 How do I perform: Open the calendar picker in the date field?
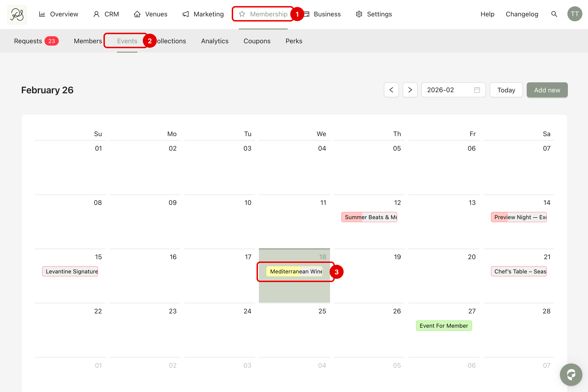pos(477,90)
